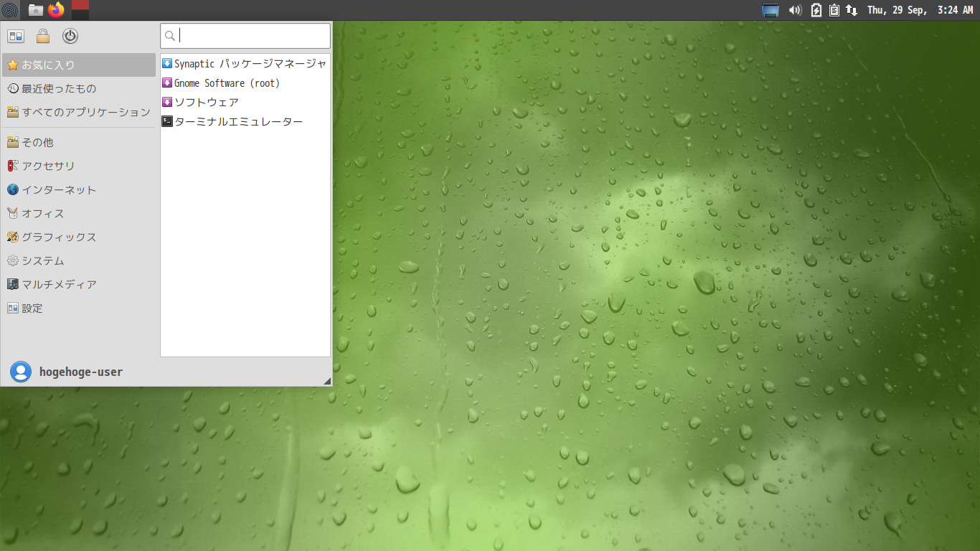Open the volume speaker icon
The width and height of the screenshot is (980, 551).
tap(795, 10)
